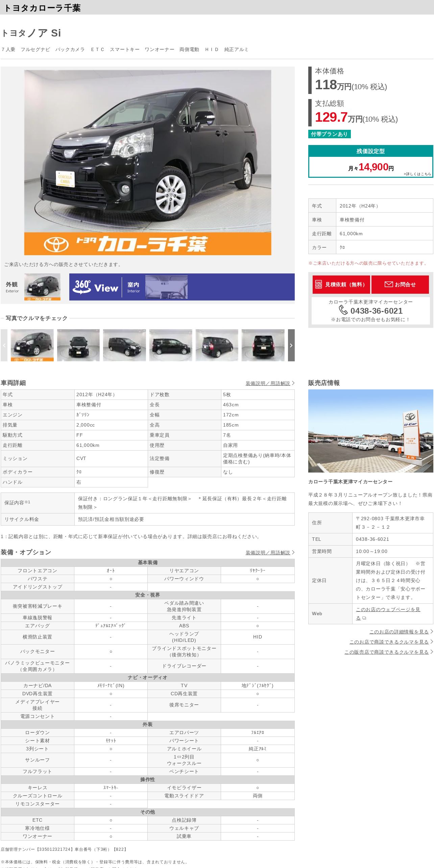The width and height of the screenshot is (434, 868).
Task: Click the envelope icon on お問合せ
Action: (x=389, y=284)
